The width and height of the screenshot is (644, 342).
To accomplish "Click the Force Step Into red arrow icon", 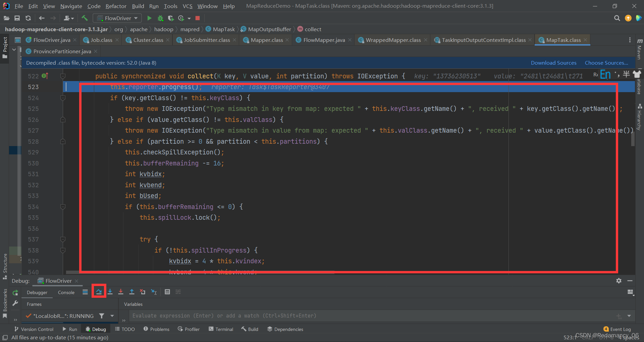I will coord(121,292).
